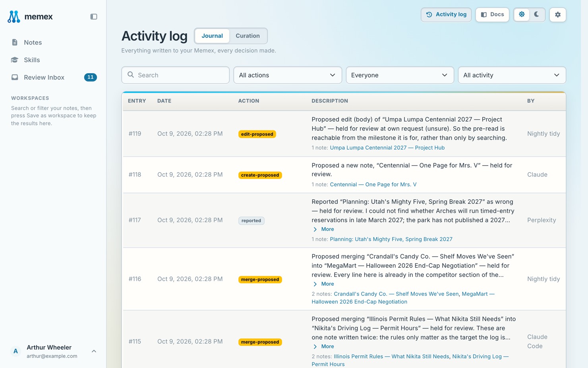This screenshot has width=588, height=368.
Task: Switch to the Curation tab
Action: [248, 36]
